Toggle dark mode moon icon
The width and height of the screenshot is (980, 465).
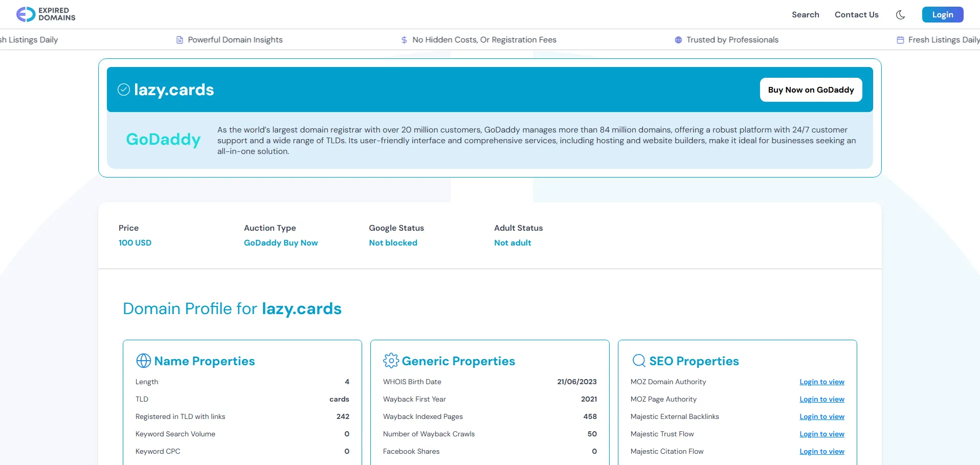(900, 15)
